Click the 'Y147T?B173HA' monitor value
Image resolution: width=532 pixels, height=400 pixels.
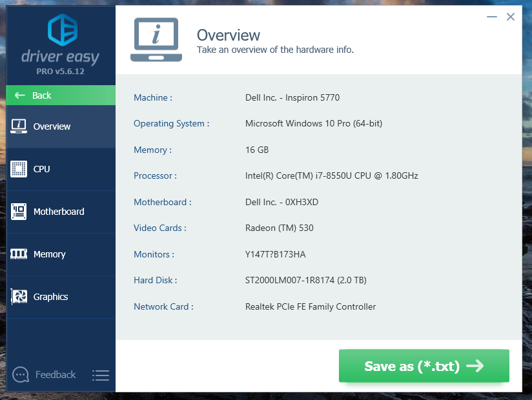[276, 254]
